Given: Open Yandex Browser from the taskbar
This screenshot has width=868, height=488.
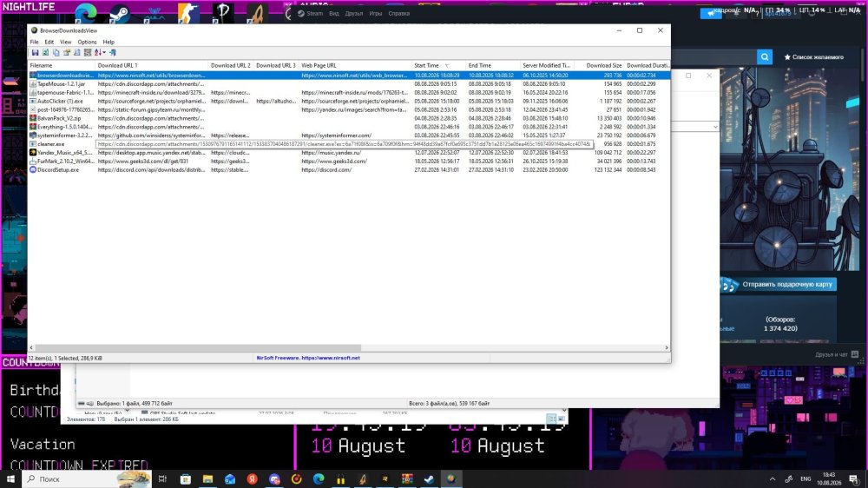Looking at the screenshot, I should pos(252,479).
